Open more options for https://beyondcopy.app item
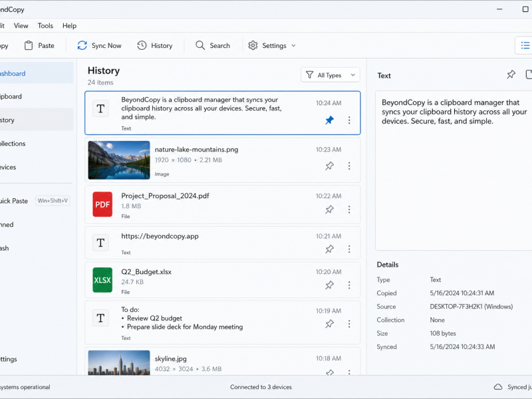 [349, 249]
